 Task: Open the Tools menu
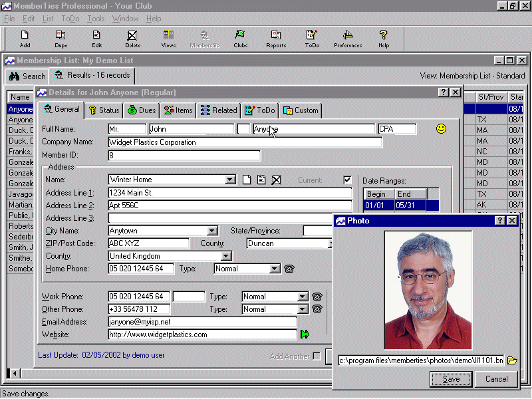96,19
